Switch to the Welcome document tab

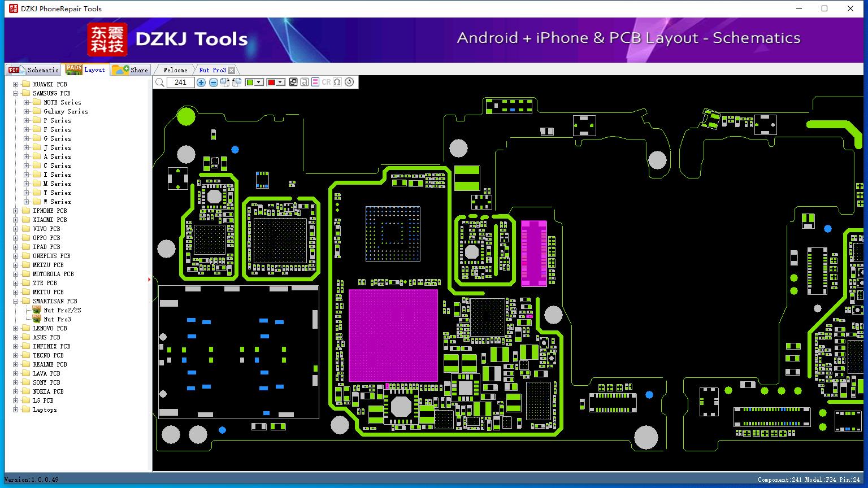[175, 70]
